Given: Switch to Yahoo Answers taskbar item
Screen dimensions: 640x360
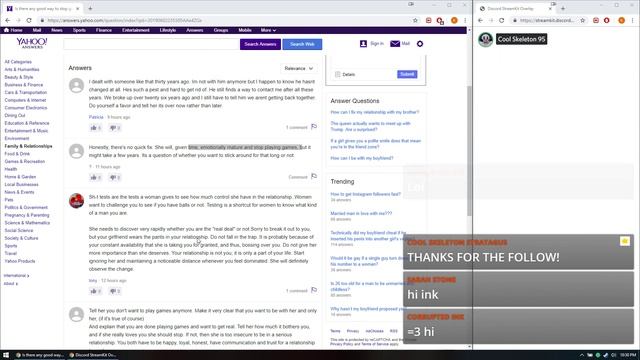Looking at the screenshot, I should tap(40, 355).
